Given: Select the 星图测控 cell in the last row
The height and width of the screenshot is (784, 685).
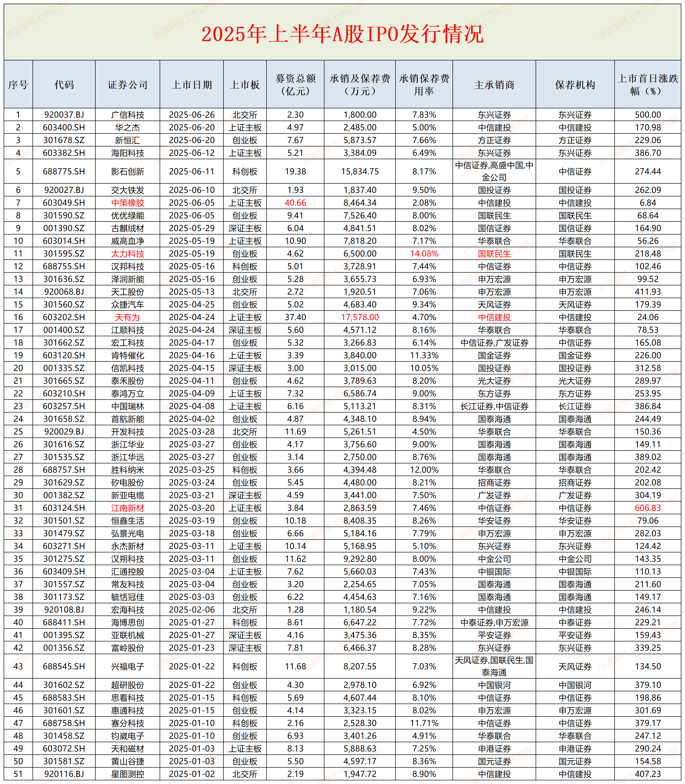Looking at the screenshot, I should pos(127,774).
